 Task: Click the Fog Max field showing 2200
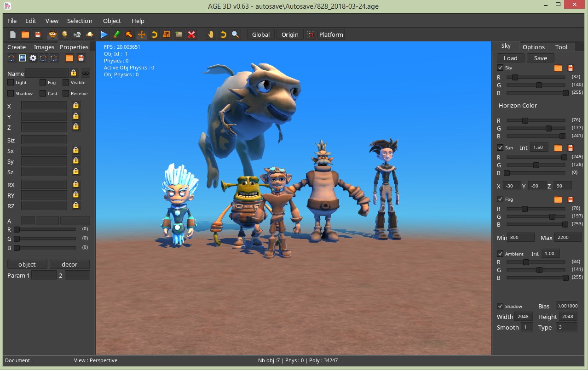(568, 238)
